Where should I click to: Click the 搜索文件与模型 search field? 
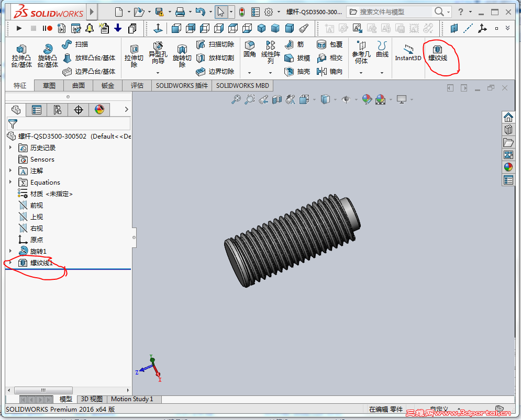coord(394,12)
